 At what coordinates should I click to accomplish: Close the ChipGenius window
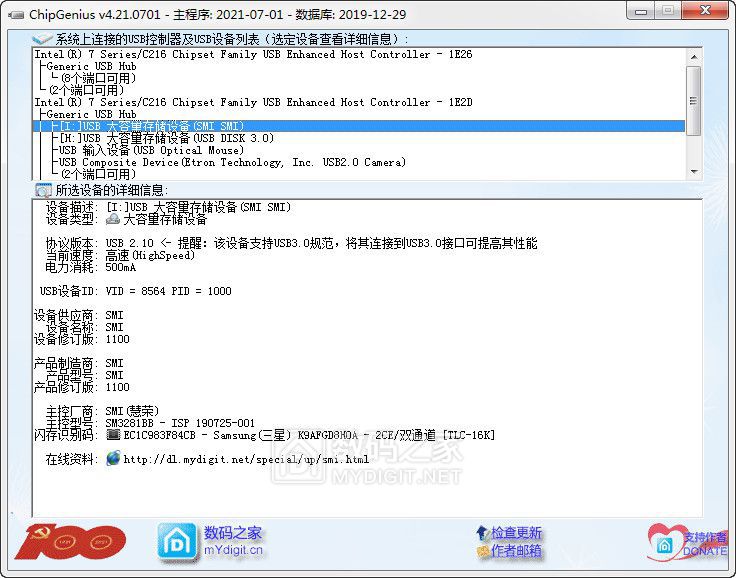(705, 10)
